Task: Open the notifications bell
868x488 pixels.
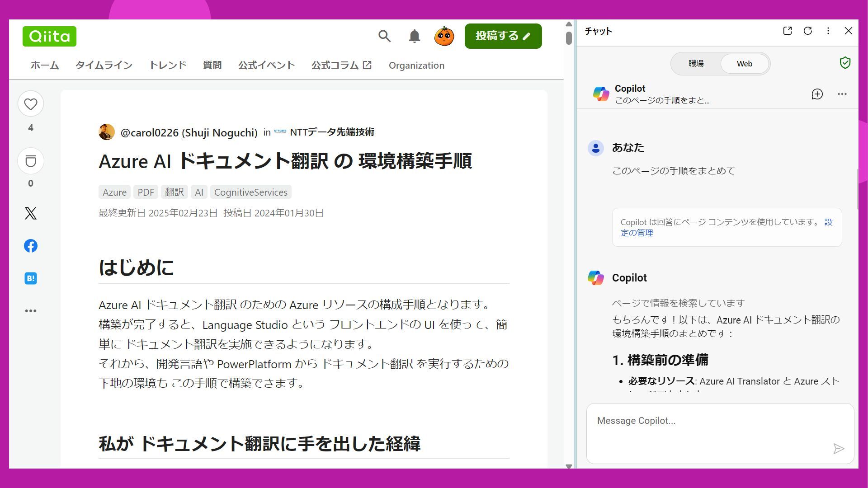Action: click(414, 36)
